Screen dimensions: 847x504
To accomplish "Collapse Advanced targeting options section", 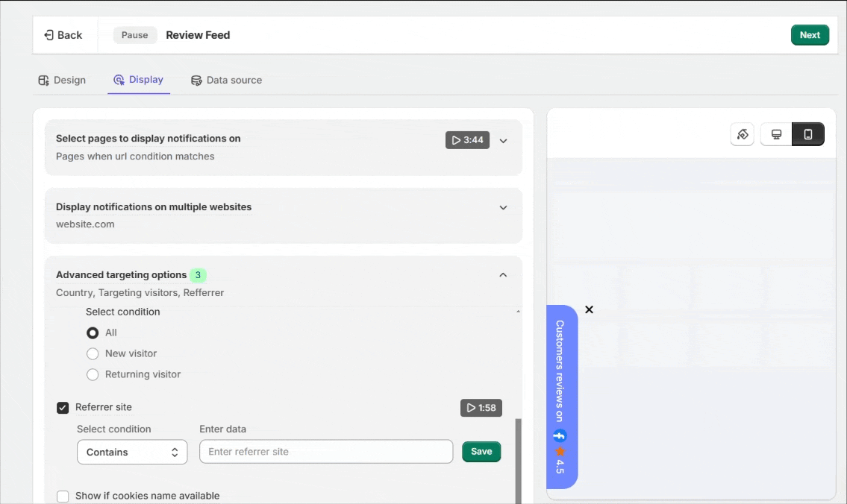I will point(503,275).
